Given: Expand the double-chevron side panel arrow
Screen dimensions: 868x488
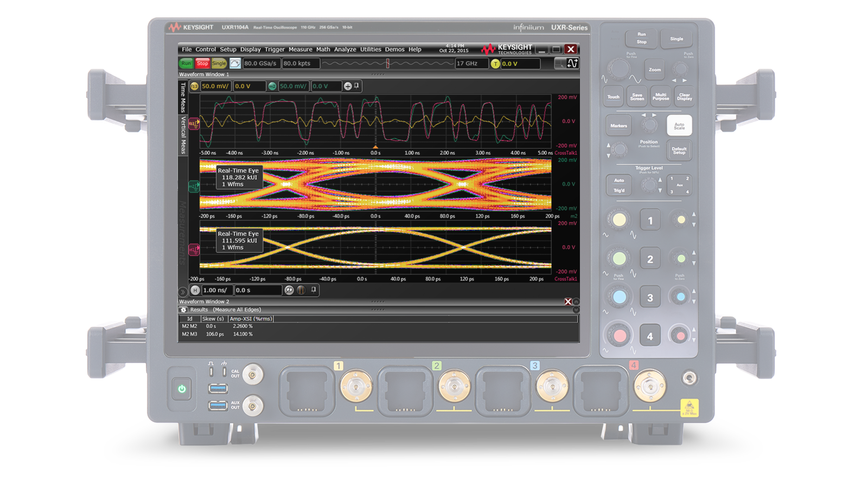Looking at the screenshot, I should 183,292.
